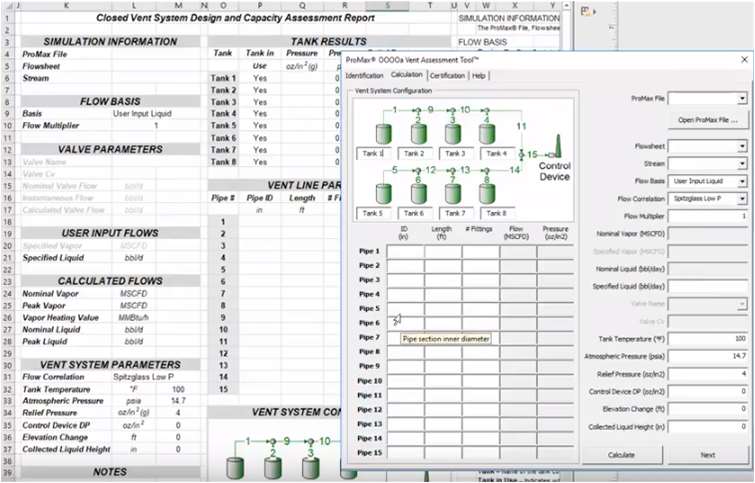Click the Pipe 1 Length cell
This screenshot has width=755, height=483.
click(443, 251)
